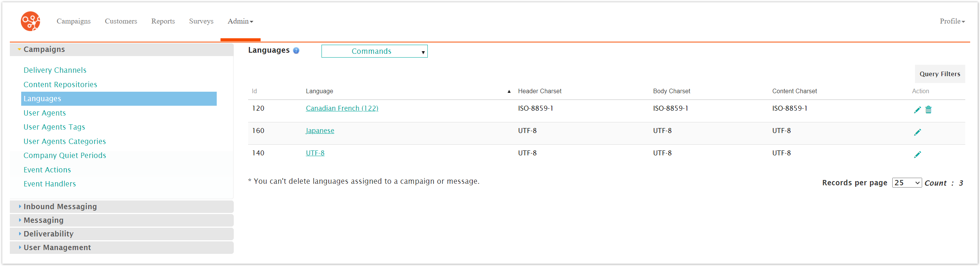This screenshot has width=980, height=266.
Task: Expand the Inbound Messaging section
Action: click(x=60, y=207)
